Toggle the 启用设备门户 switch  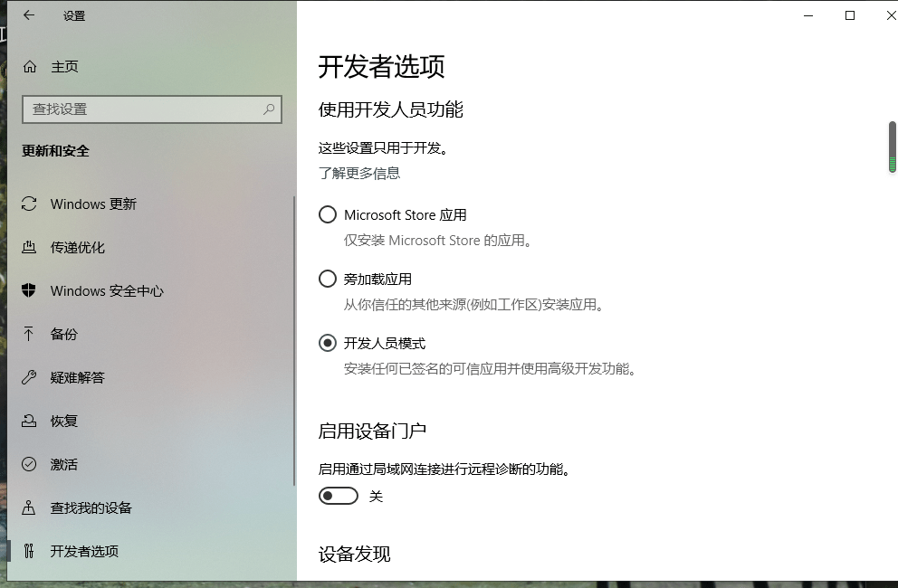(x=339, y=496)
